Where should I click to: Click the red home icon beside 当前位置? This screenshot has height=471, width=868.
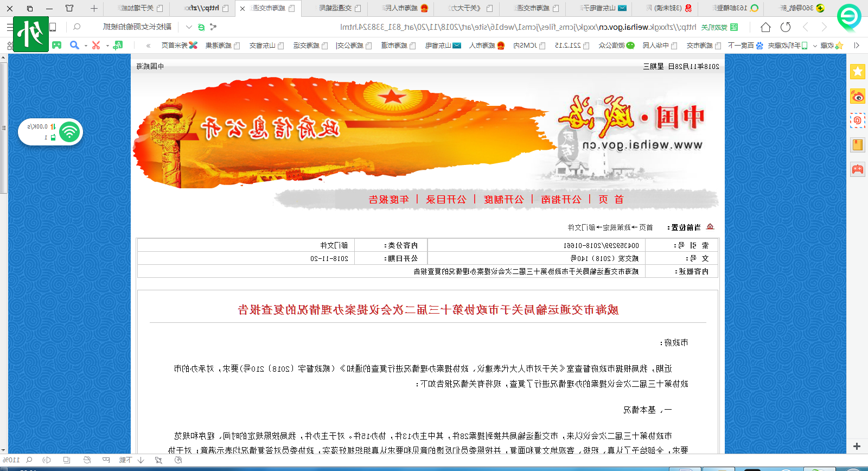[710, 227]
